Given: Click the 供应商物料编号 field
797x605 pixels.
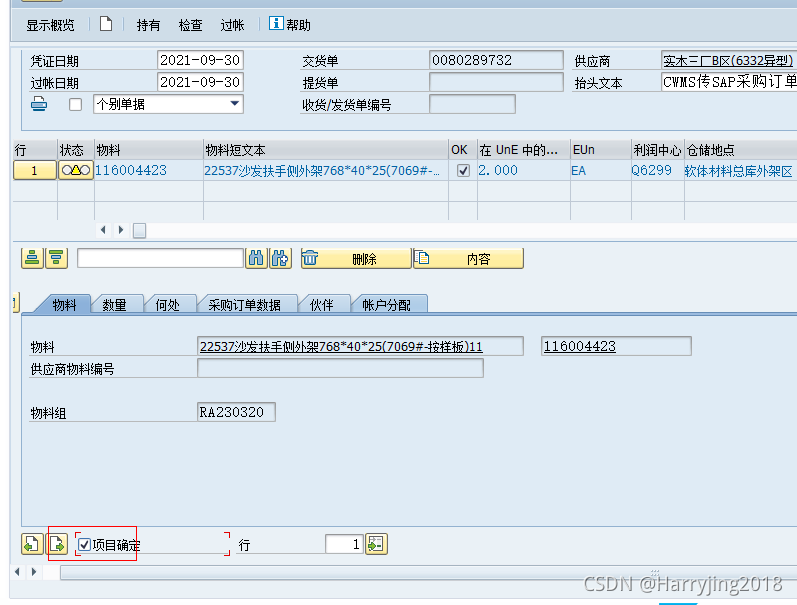Looking at the screenshot, I should point(340,368).
